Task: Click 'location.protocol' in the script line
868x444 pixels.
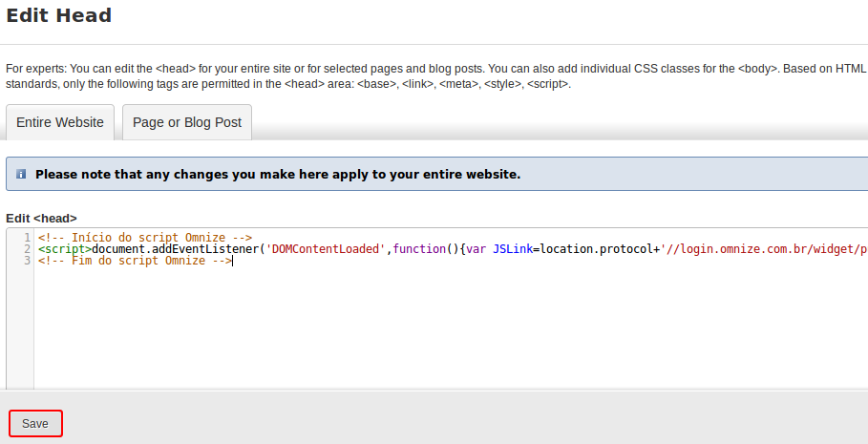Action: pos(597,249)
